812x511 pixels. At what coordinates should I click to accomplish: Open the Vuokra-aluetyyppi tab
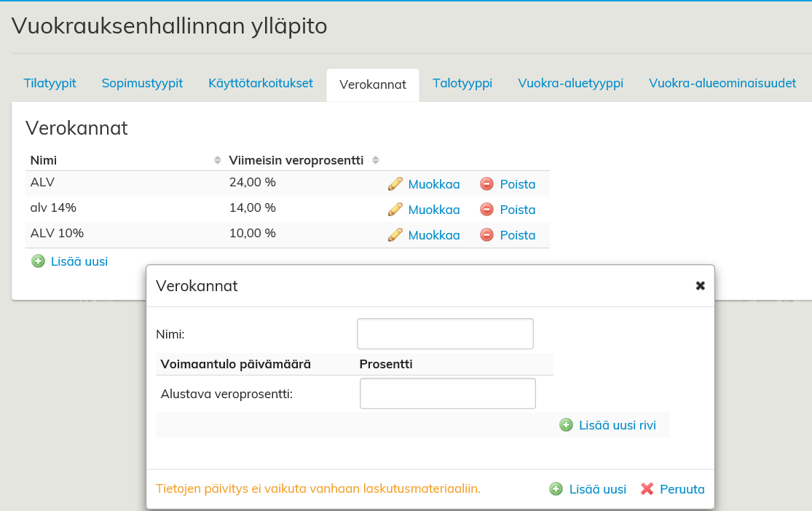point(570,83)
